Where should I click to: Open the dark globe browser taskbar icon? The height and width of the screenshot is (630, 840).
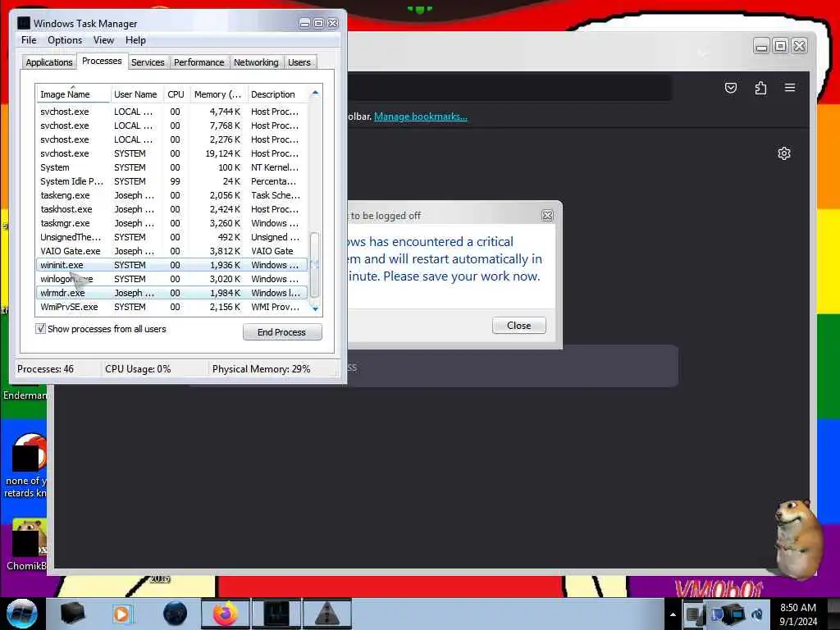click(176, 614)
